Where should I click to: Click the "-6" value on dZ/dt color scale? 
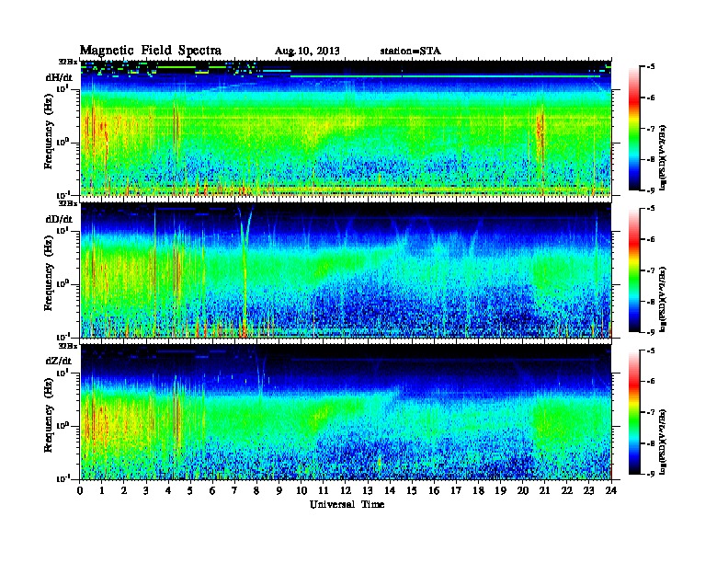pos(650,382)
